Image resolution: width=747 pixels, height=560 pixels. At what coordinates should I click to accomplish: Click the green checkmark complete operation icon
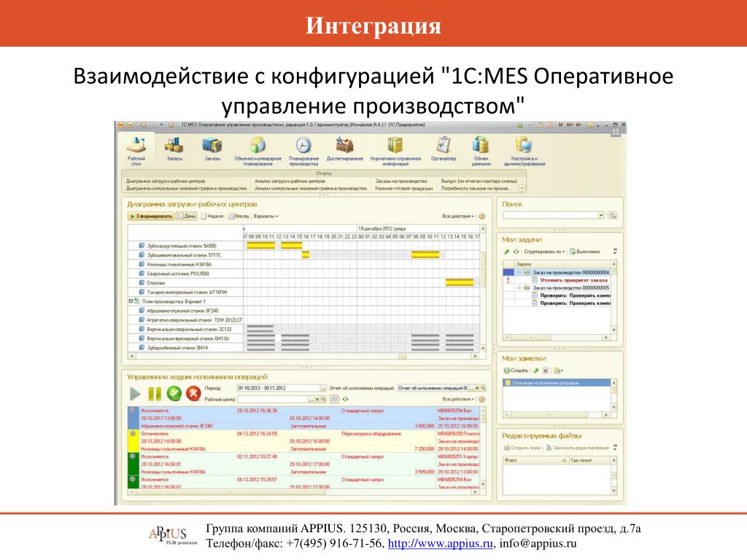(x=174, y=393)
